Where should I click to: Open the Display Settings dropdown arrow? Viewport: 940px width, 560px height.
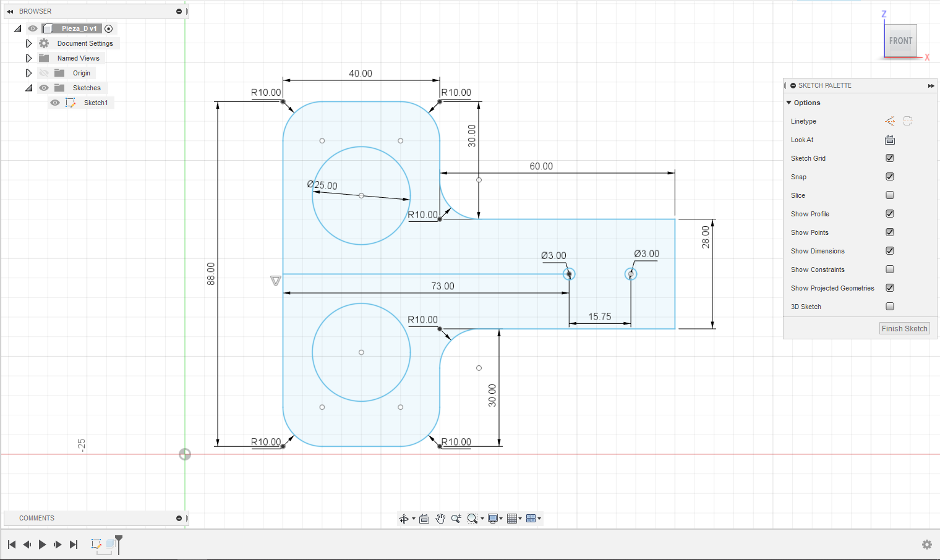pos(501,519)
